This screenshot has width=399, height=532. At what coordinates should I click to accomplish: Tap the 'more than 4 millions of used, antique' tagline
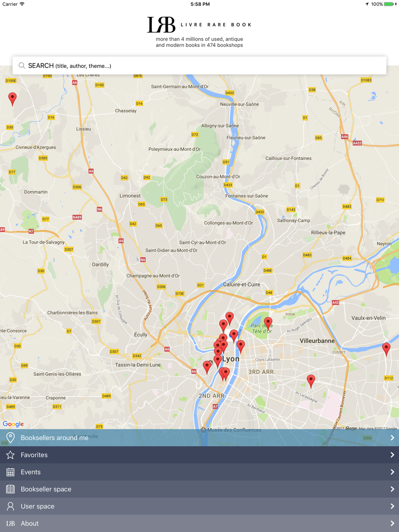point(199,39)
